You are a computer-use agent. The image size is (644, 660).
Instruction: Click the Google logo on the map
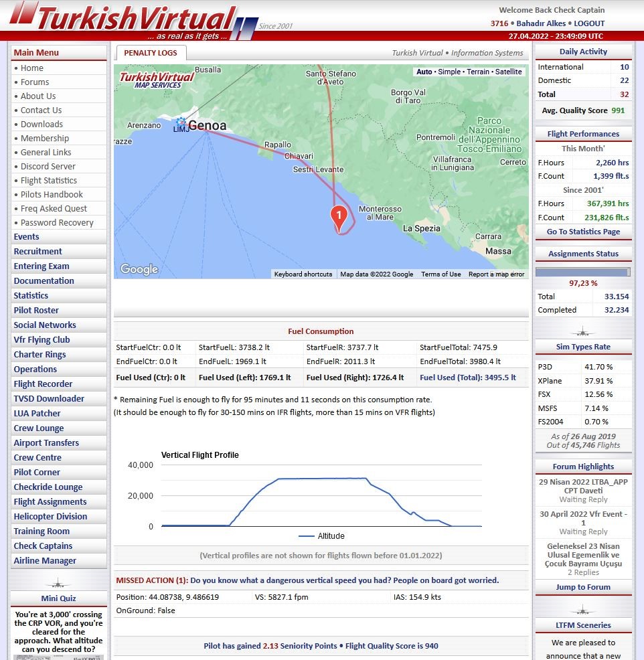click(x=139, y=269)
